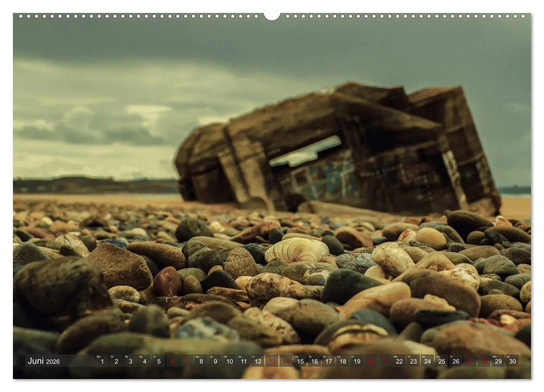Viewport: 544px width, 392px height.
Task: Select date 26 on the calendar bar
Action: pos(455,361)
